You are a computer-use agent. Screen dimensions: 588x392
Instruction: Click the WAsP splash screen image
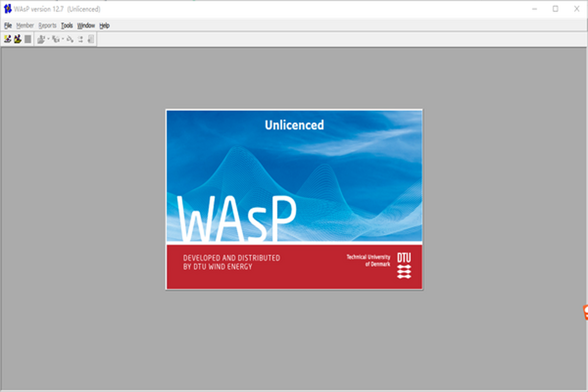pyautogui.click(x=294, y=199)
